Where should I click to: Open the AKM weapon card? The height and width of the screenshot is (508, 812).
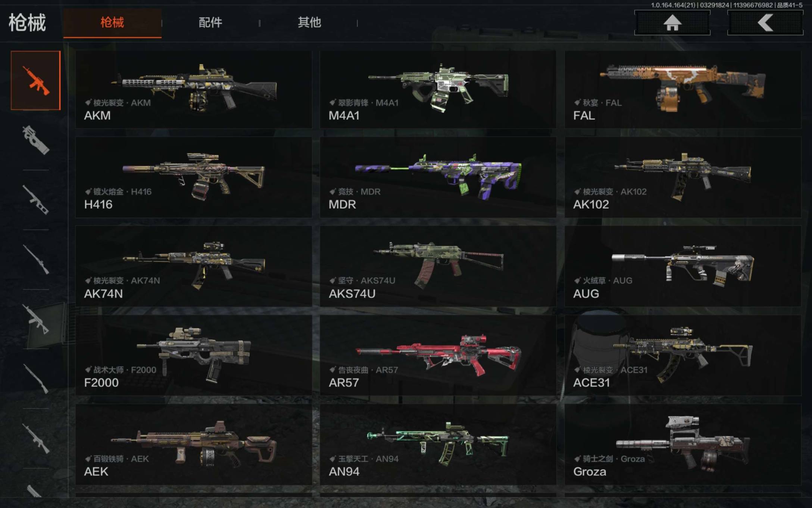tap(194, 90)
